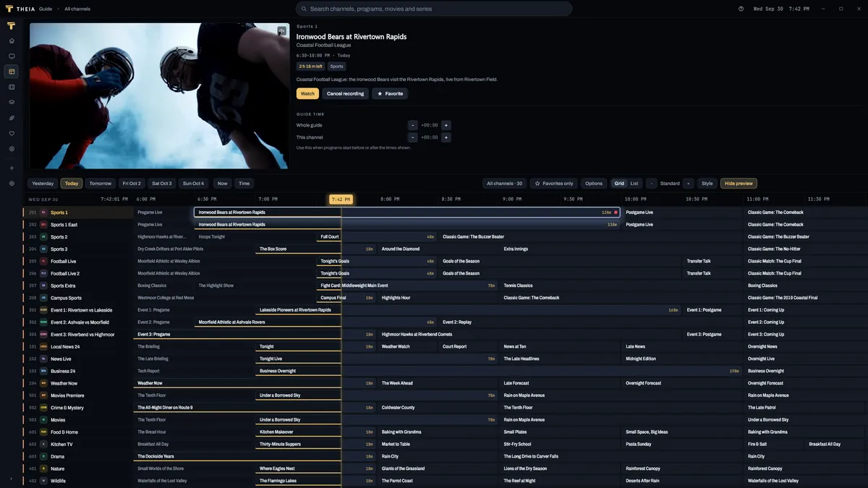Click the Guide breadcrumb link
Screen dimensions: 868x488
click(x=45, y=9)
